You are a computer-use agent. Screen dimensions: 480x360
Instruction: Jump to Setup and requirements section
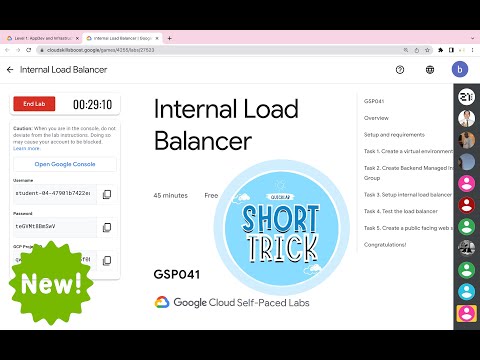[394, 134]
